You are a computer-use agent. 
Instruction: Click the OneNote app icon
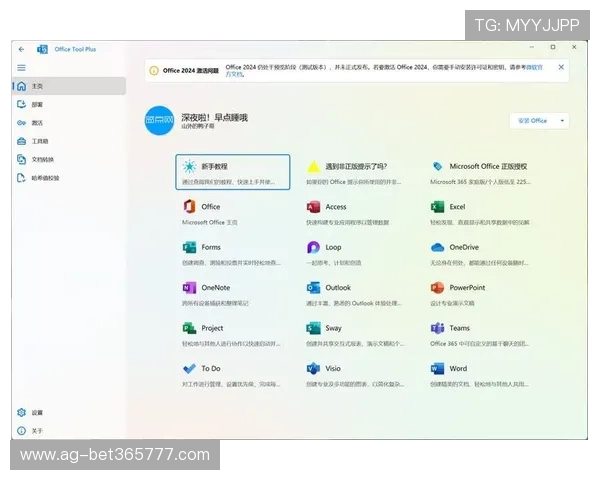point(189,287)
